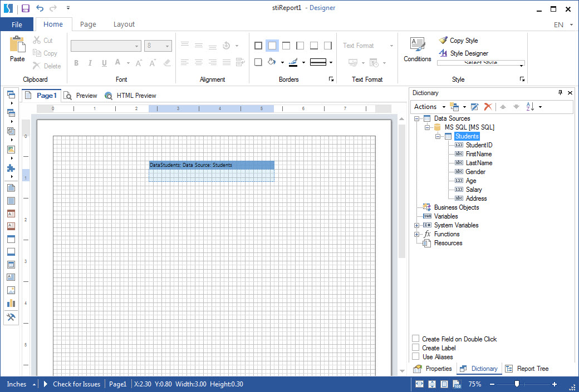Image resolution: width=579 pixels, height=392 pixels.
Task: Click the New Item icon in Dictionary toolbar
Action: 454,106
